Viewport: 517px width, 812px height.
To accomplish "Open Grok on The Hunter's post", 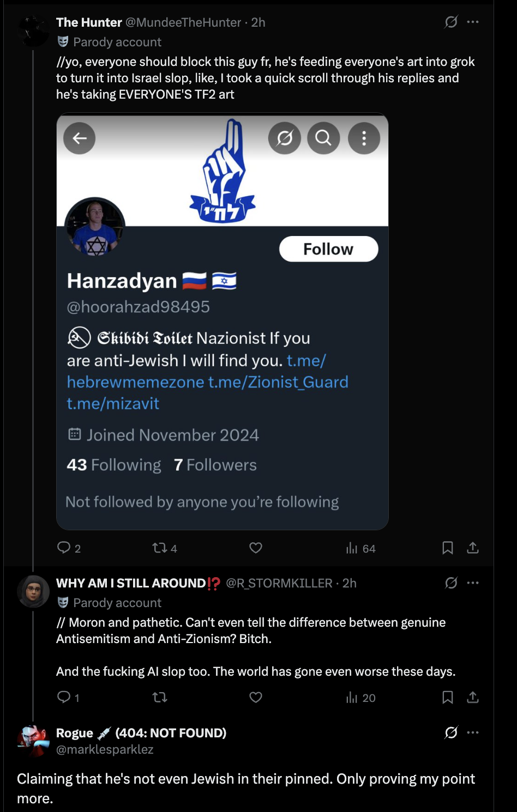I will [x=451, y=22].
